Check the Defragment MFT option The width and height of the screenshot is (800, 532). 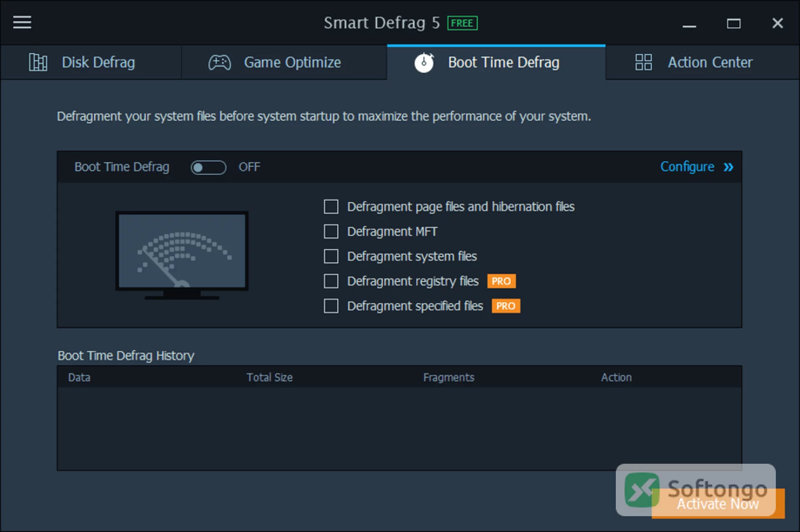pyautogui.click(x=331, y=231)
